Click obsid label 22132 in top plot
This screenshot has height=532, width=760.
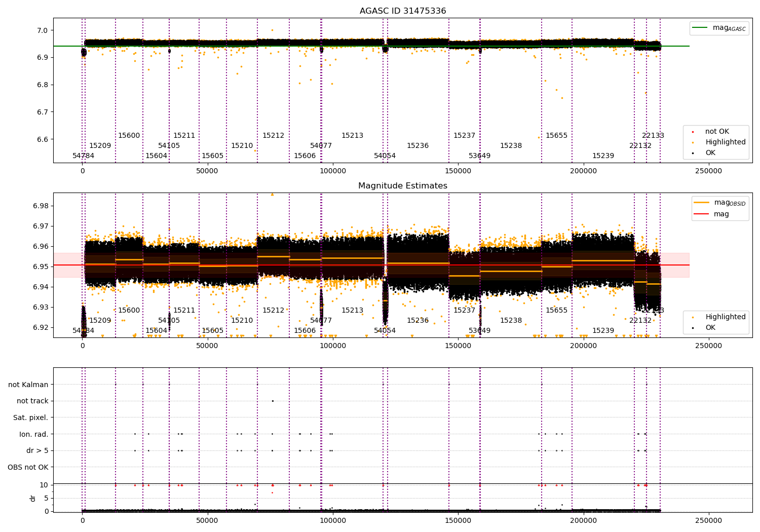(x=640, y=146)
